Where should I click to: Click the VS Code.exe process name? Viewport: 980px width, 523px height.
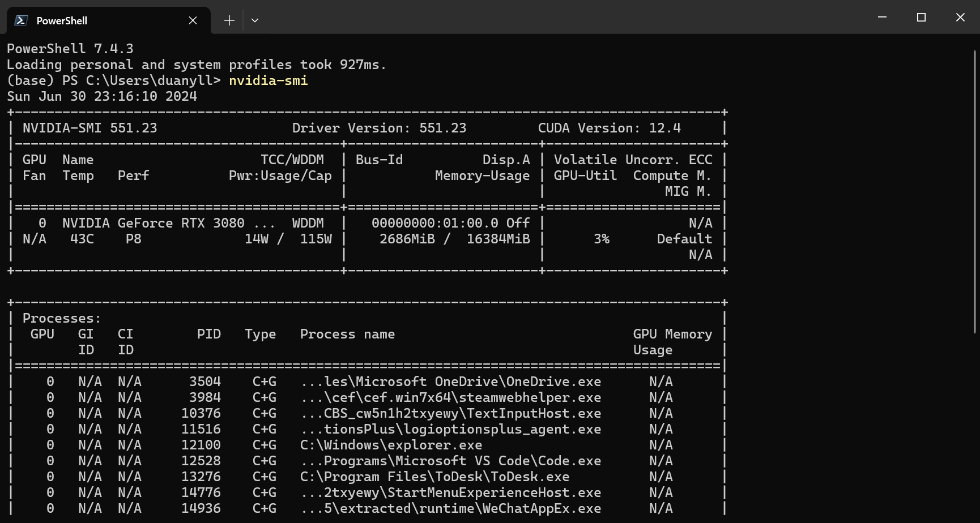450,461
